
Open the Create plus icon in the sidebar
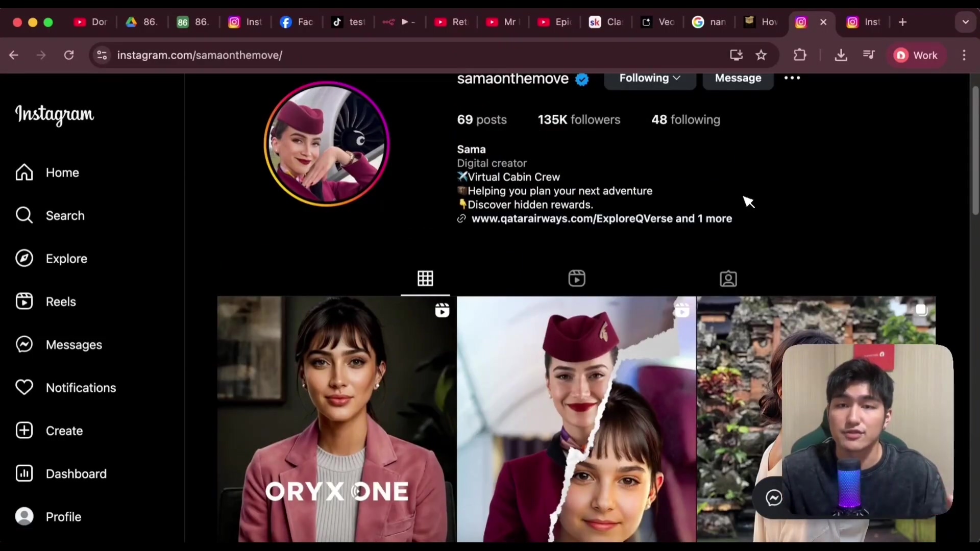(24, 431)
